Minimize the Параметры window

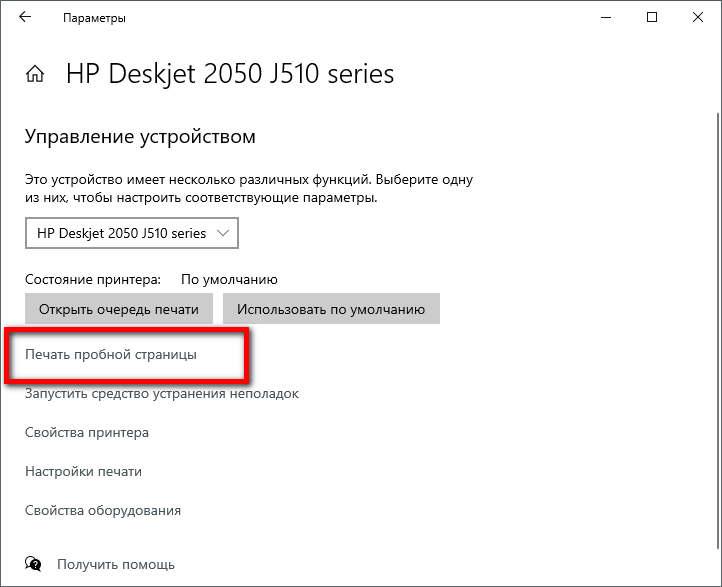606,17
